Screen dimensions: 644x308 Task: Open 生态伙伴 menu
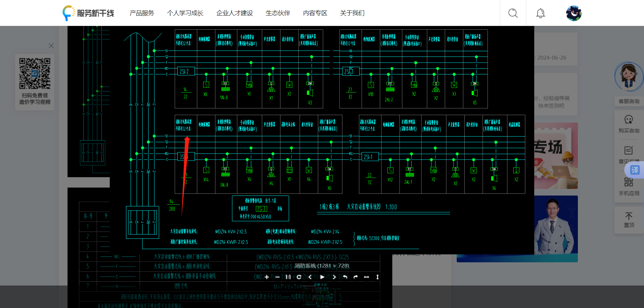pos(278,13)
